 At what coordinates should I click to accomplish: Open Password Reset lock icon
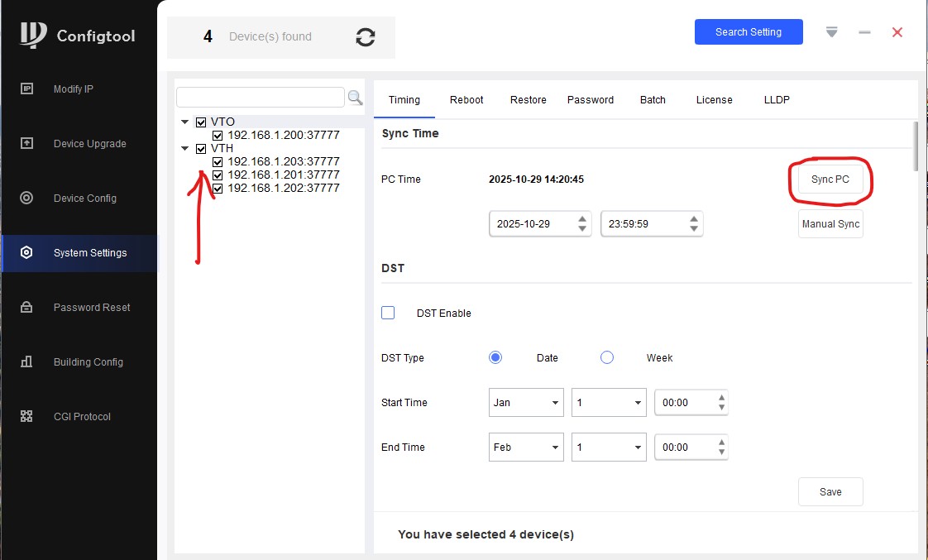26,308
